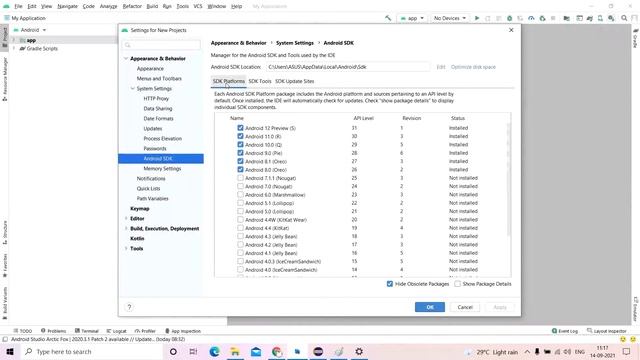Open the Project Structure folder icon

pyautogui.click(x=567, y=18)
